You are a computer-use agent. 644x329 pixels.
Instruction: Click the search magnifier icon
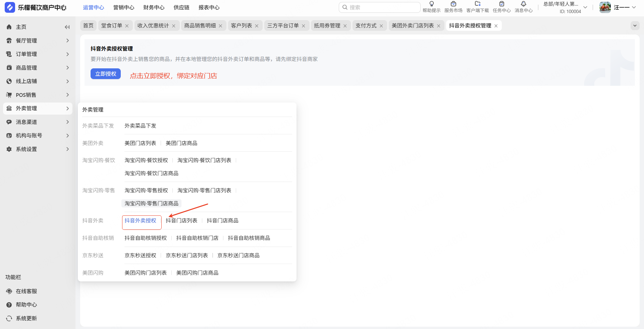click(x=345, y=7)
